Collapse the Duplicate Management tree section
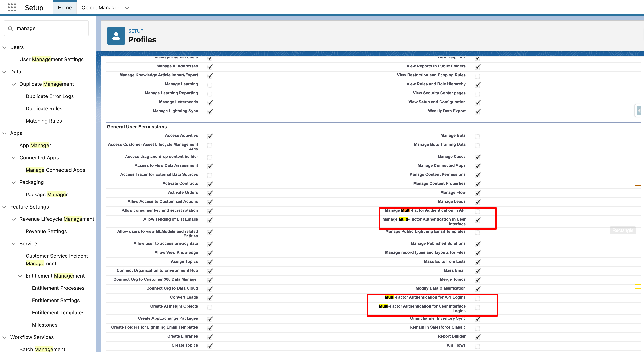 tap(14, 84)
